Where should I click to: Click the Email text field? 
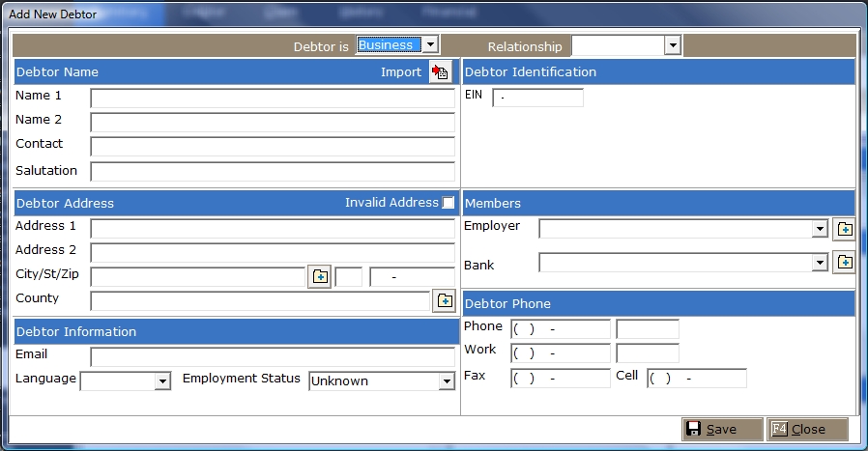273,357
